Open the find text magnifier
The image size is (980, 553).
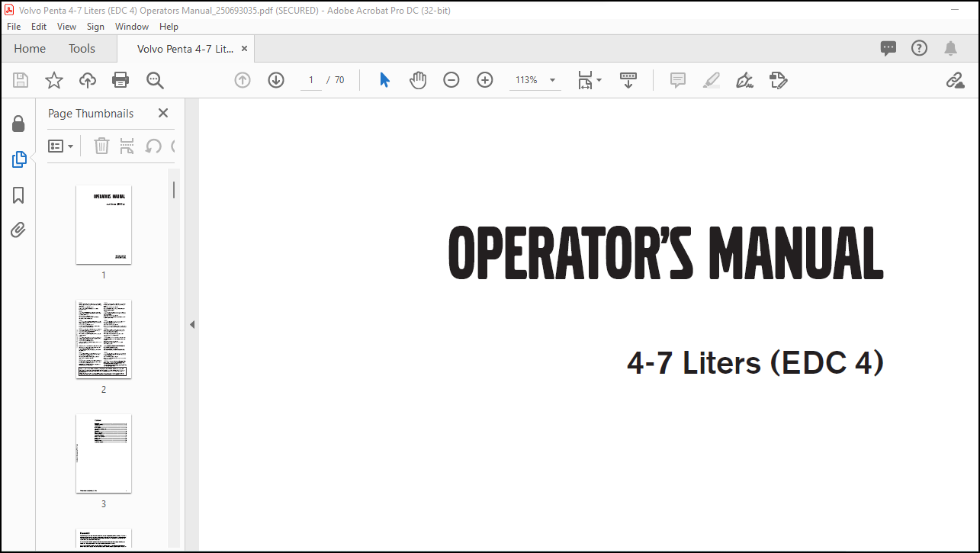point(155,80)
